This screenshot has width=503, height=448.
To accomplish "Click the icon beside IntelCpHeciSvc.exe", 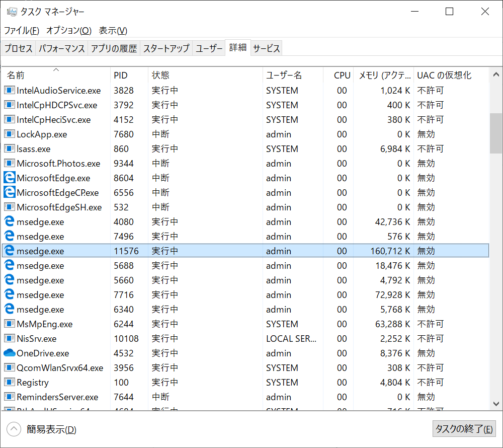I will coord(9,119).
